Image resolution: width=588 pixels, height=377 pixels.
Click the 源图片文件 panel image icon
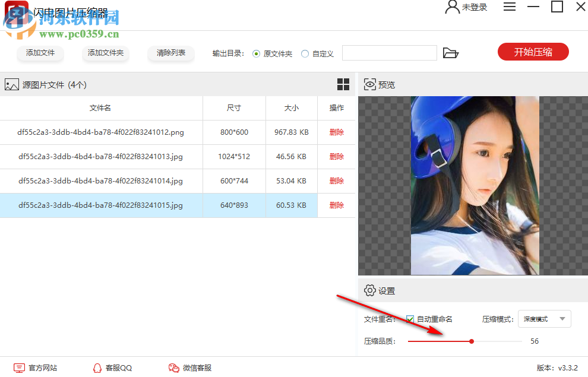click(11, 84)
